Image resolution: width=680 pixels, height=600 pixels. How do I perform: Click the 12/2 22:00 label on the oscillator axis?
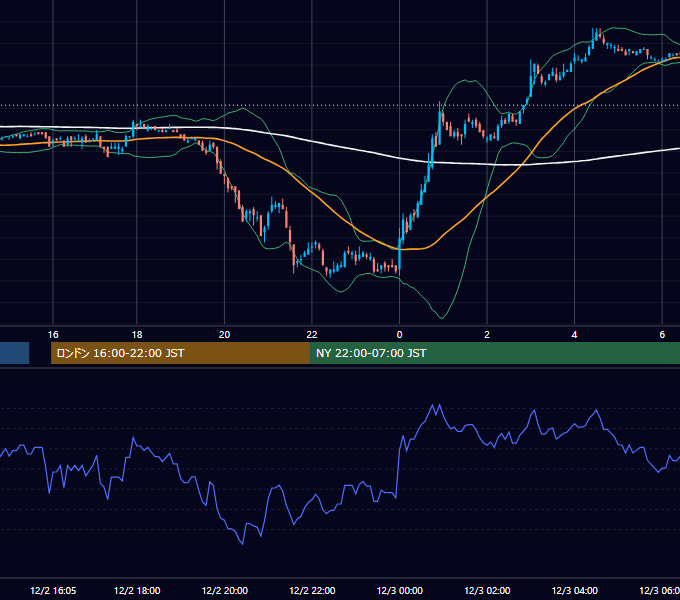[312, 590]
